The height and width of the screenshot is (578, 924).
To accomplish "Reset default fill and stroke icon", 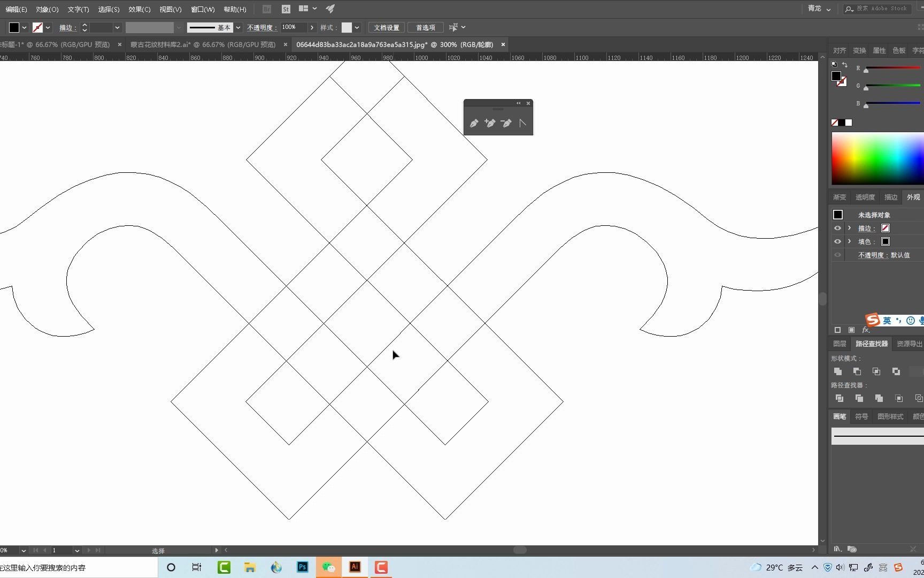I will [834, 64].
